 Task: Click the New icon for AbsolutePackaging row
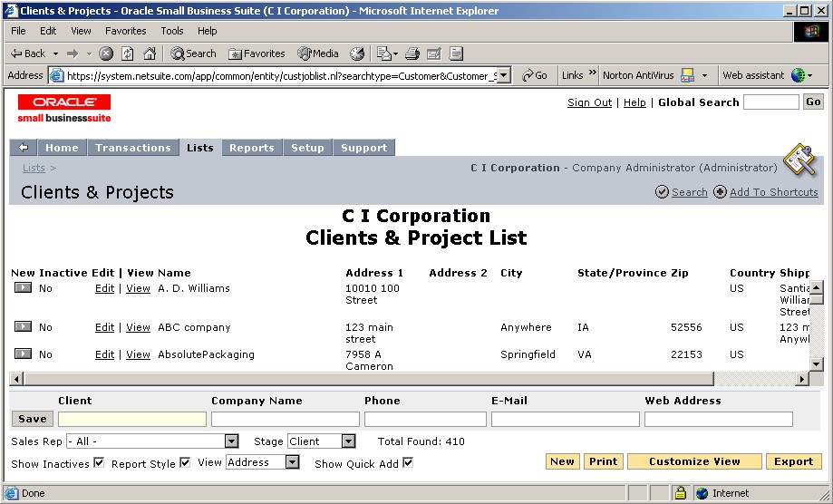click(x=23, y=354)
